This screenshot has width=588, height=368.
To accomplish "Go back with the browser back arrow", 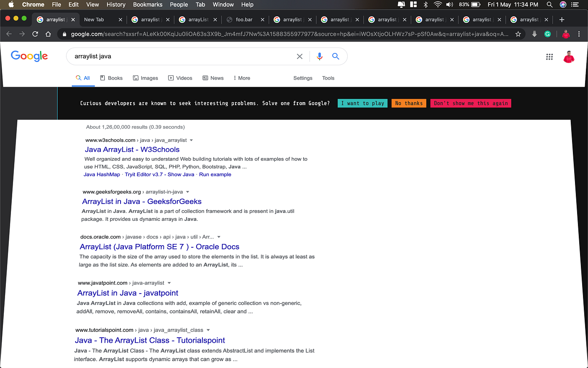I will click(9, 34).
